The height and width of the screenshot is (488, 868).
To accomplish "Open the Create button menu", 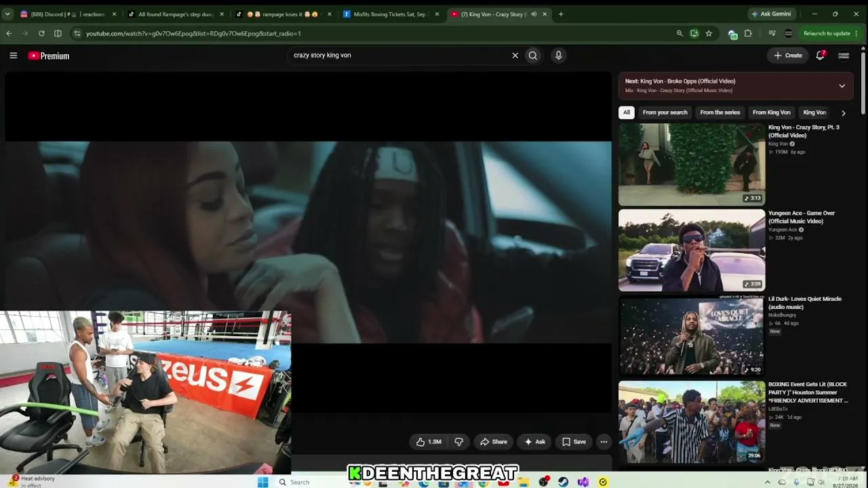I will 787,56.
